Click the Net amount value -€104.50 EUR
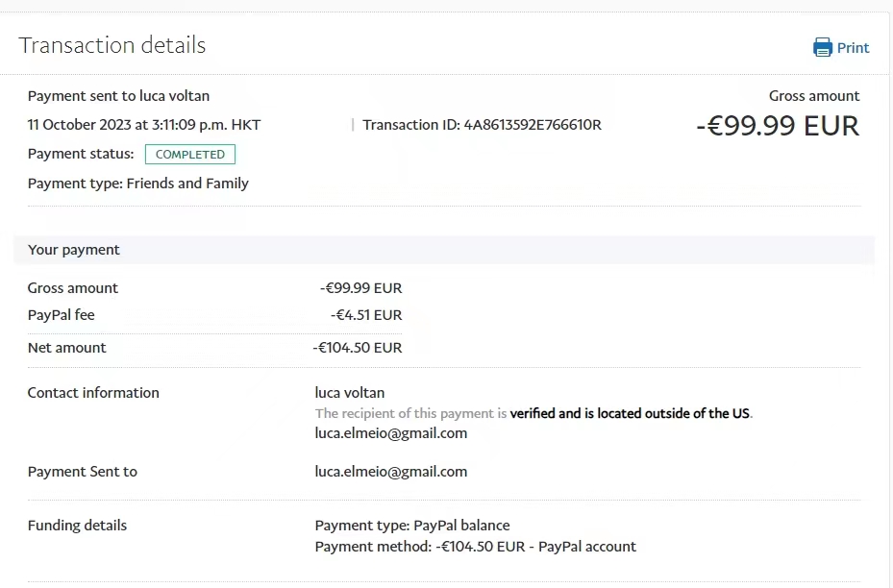 click(358, 348)
